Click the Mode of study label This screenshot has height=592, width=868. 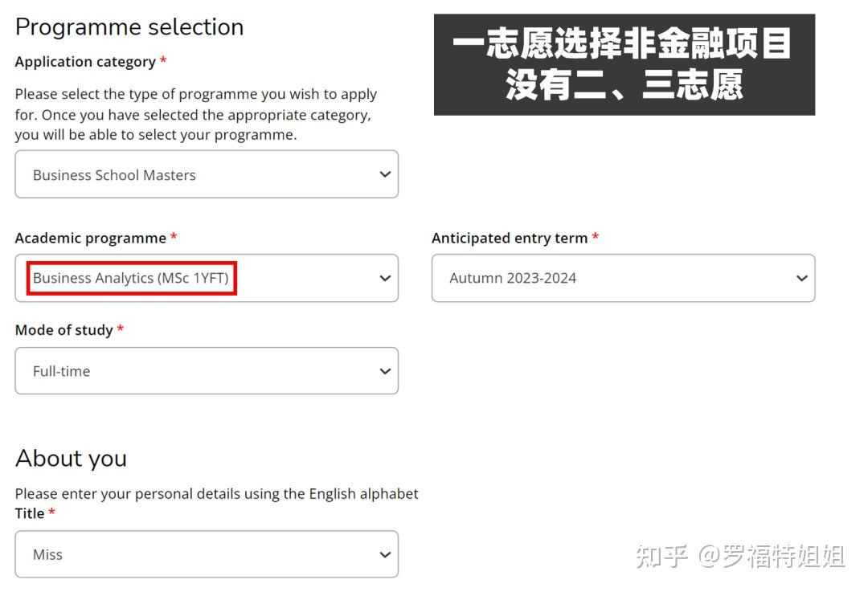click(64, 329)
